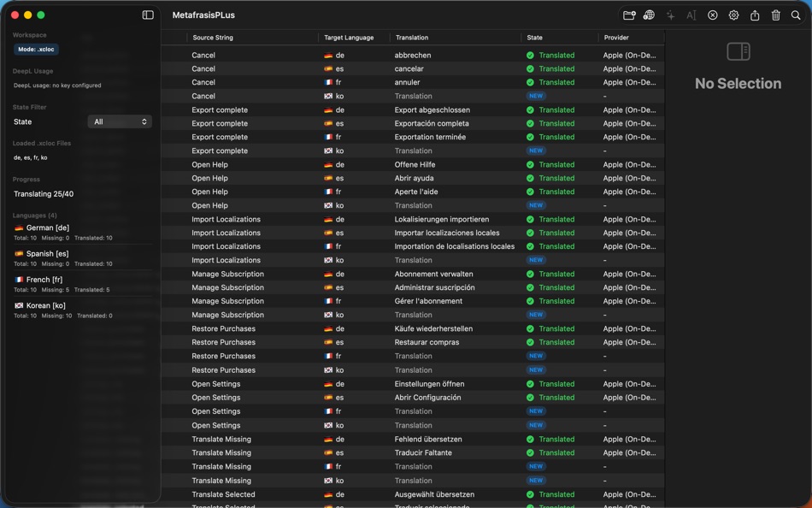This screenshot has height=508, width=812.
Task: Select the 'Exportation terminée' translation cell
Action: coord(430,137)
